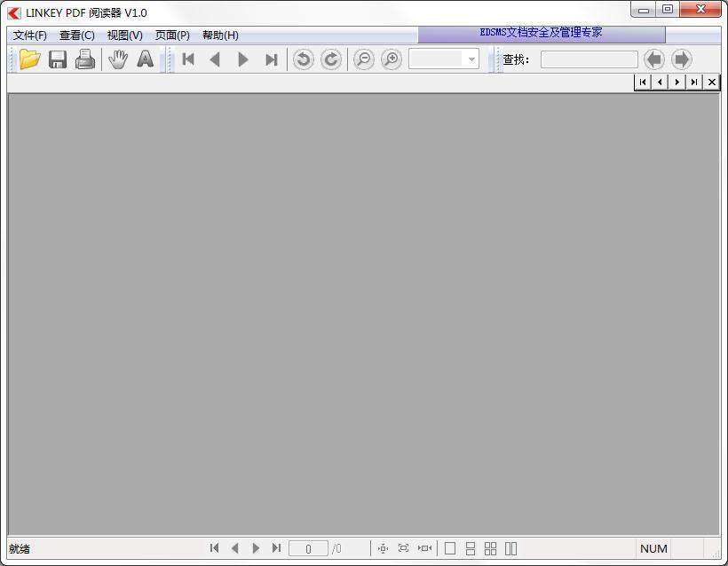Screen dimensions: 728x566
Task: Click the Save document icon
Action: pos(57,59)
